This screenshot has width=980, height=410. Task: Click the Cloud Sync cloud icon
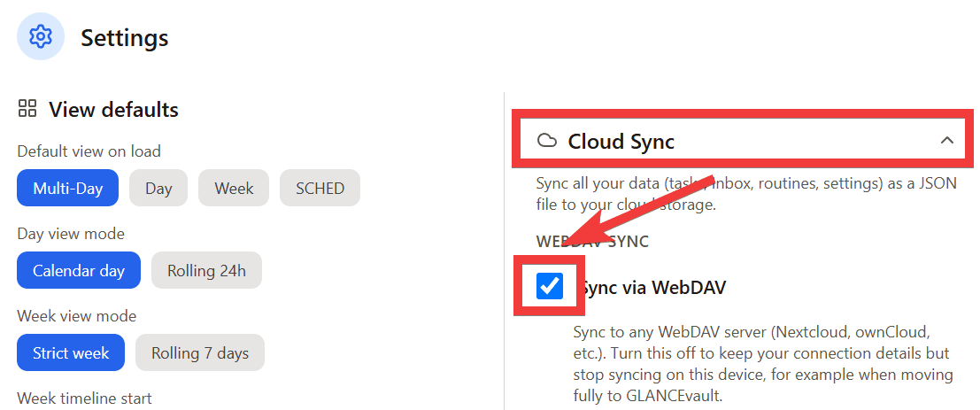(x=547, y=141)
